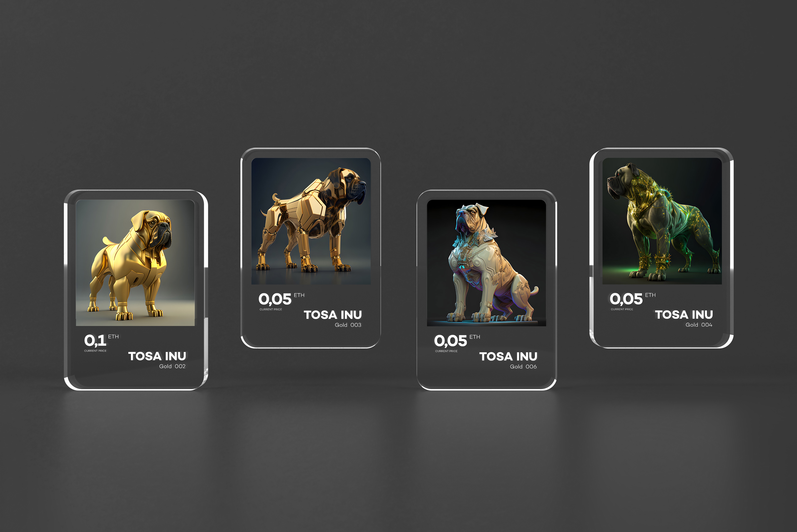Select the TOSA INU title above Gold 006

tap(508, 356)
